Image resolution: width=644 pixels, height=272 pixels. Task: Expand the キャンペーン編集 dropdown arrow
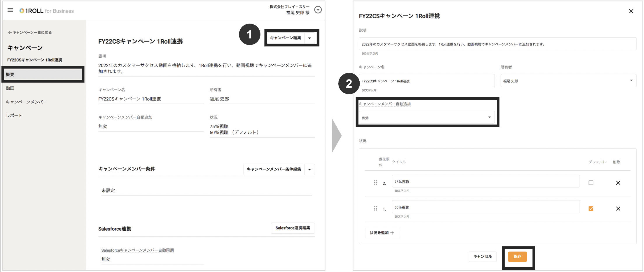[310, 38]
